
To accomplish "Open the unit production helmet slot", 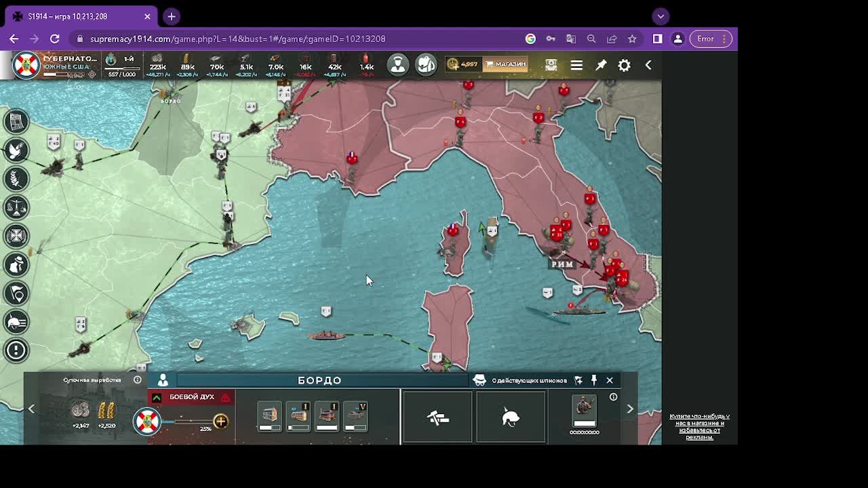I will [511, 418].
